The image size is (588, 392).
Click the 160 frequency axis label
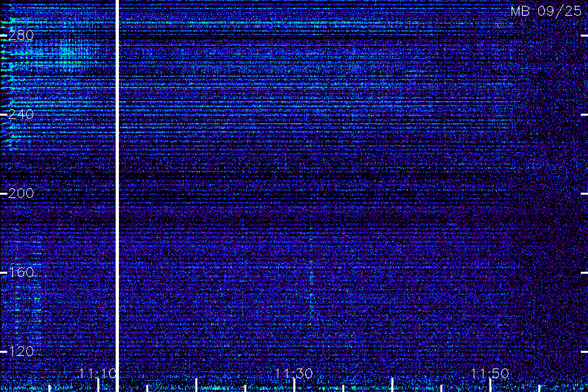point(21,272)
